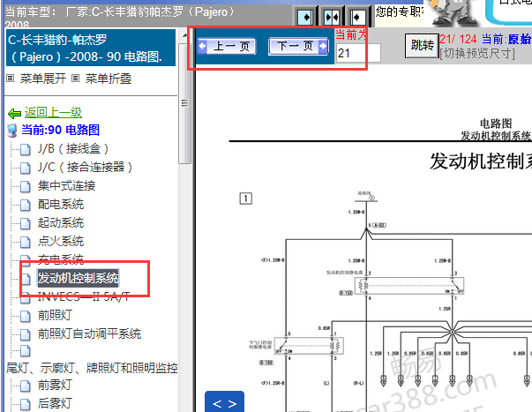Viewport: 532px width, 412px height.
Task: Go to previous page with 上一页
Action: 227,46
